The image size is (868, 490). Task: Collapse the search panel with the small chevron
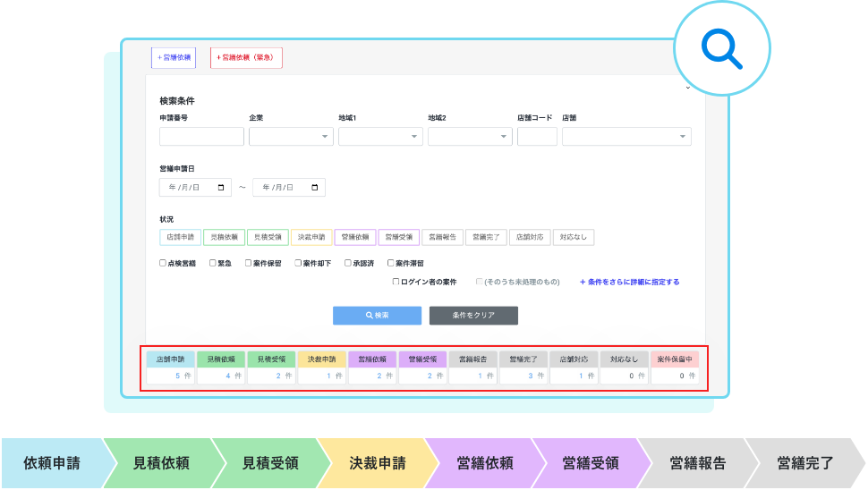(687, 88)
